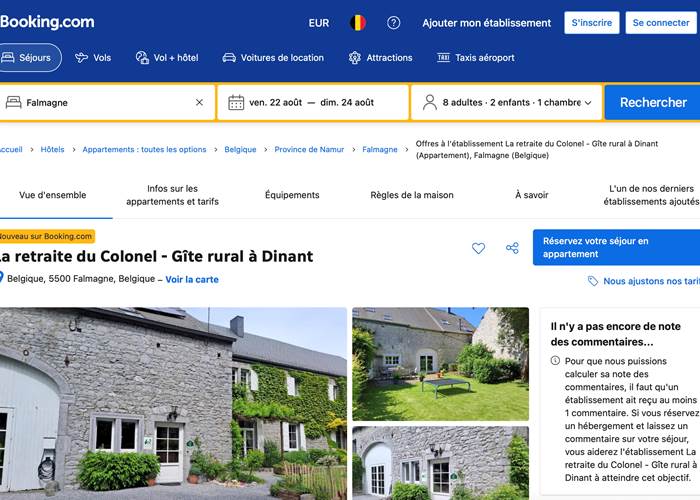
Task: Go to Voitures de location
Action: 273,58
